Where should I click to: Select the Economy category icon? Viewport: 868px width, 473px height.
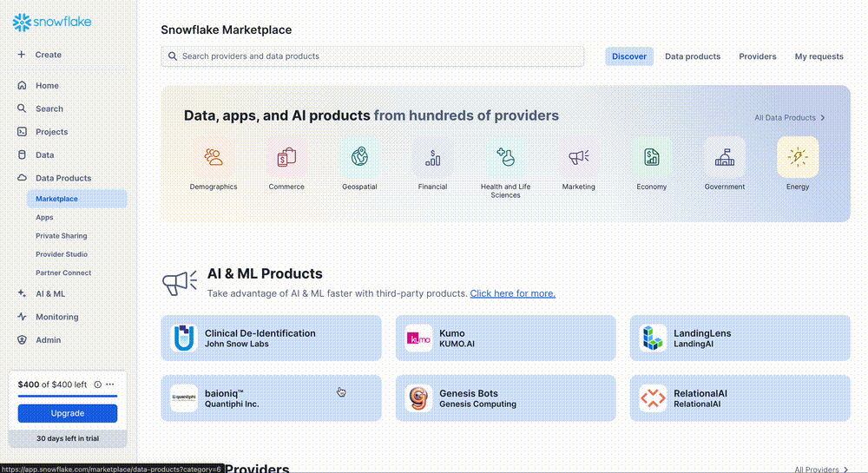652,157
